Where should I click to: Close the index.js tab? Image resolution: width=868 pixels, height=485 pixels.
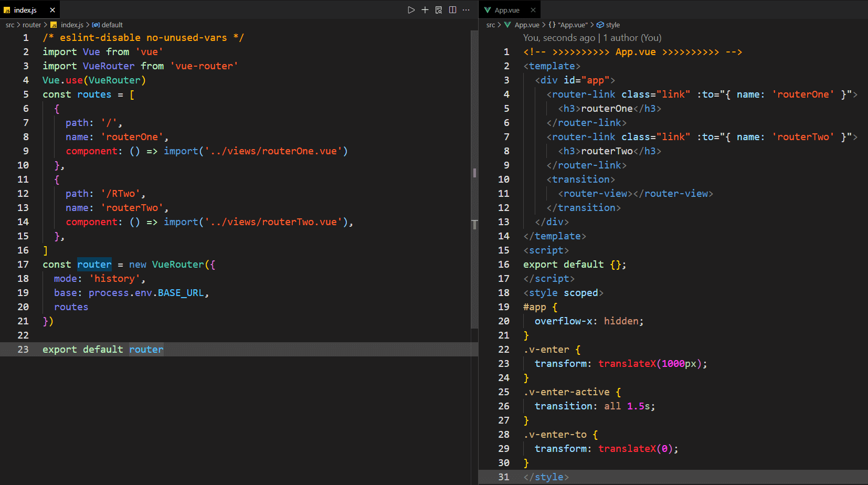click(x=52, y=10)
